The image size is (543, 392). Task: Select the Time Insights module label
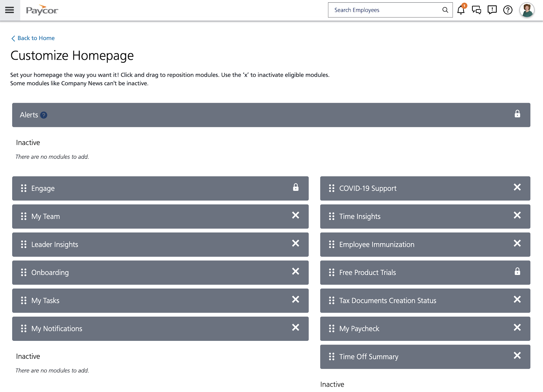(x=360, y=216)
